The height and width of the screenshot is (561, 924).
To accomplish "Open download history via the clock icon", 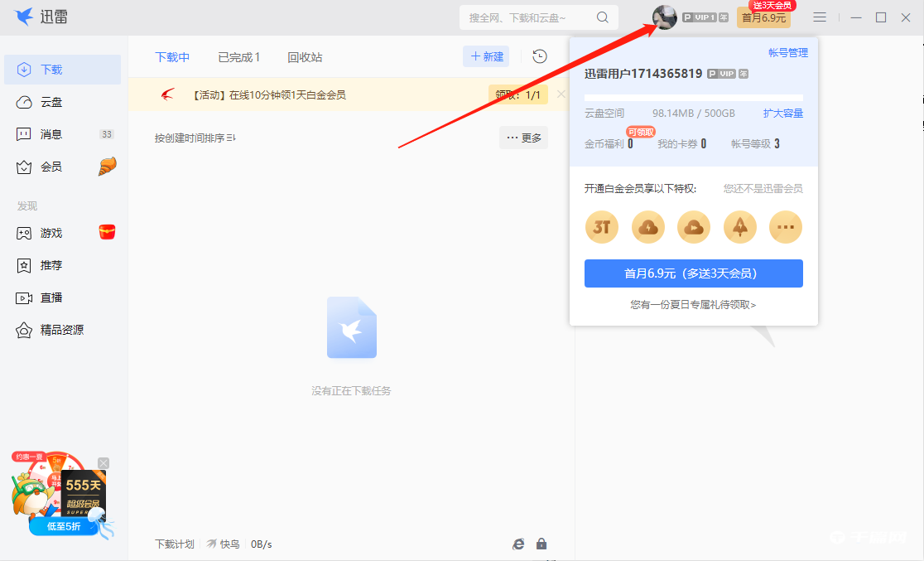I will (539, 56).
